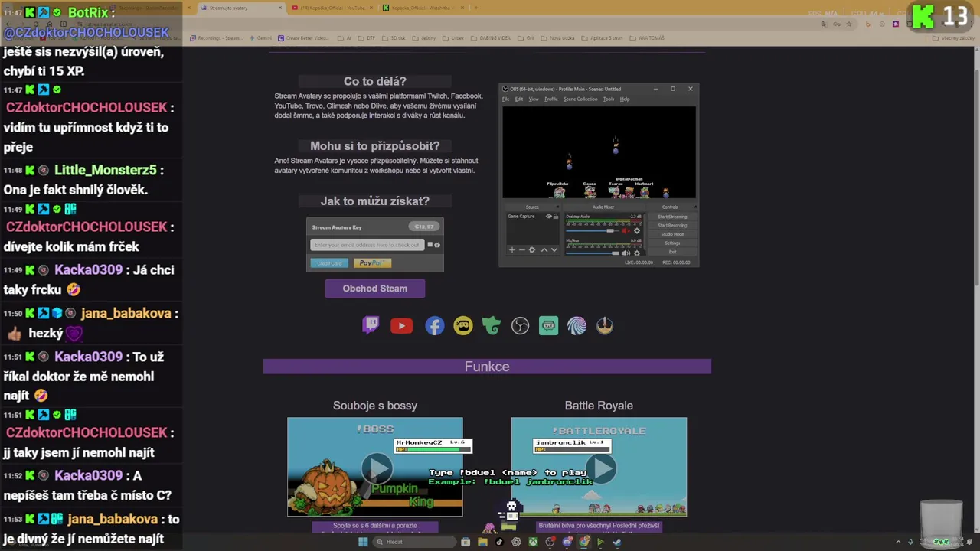The width and height of the screenshot is (980, 551).
Task: Click the 'Co to dělá?' heading
Action: click(x=374, y=81)
